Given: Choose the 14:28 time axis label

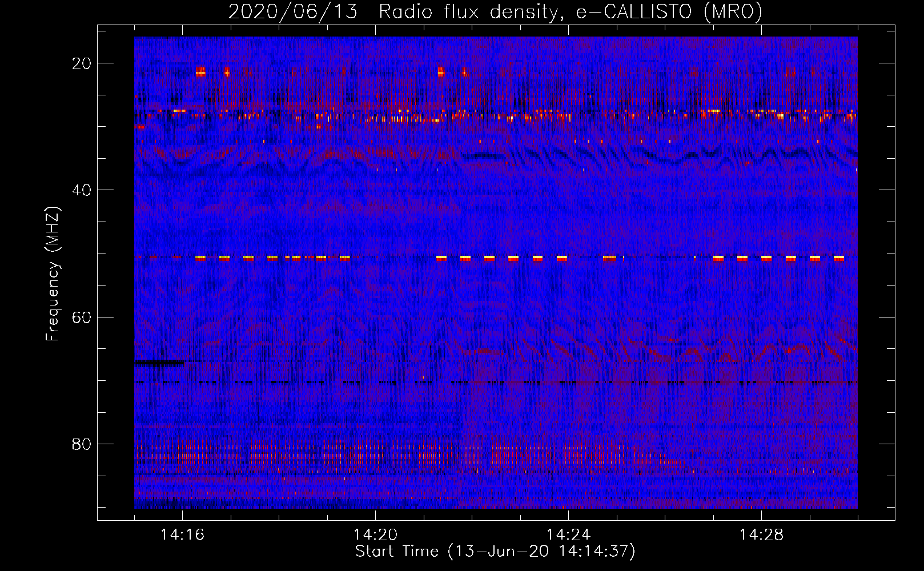Looking at the screenshot, I should pyautogui.click(x=761, y=535).
